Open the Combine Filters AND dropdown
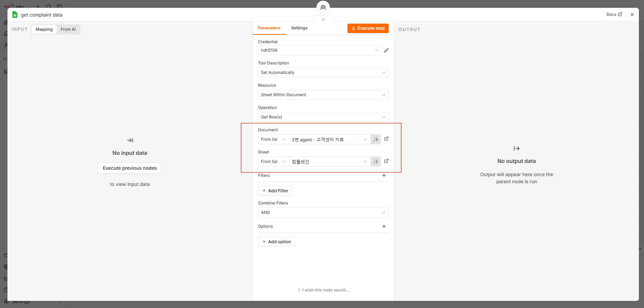Screen dimensions: 644x308 tap(323, 213)
